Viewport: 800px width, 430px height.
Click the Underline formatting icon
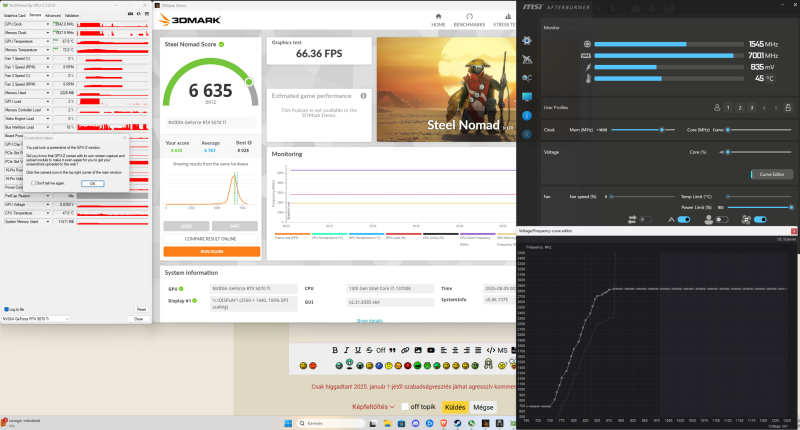tap(358, 350)
